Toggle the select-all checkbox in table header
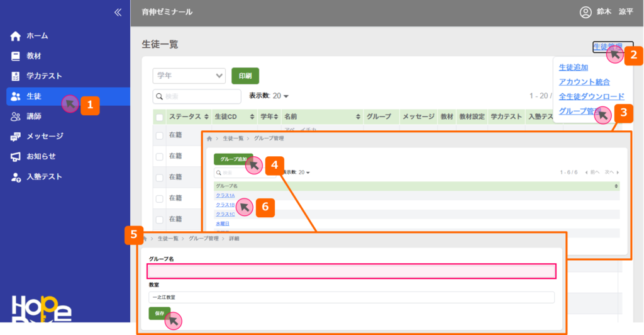 (160, 117)
